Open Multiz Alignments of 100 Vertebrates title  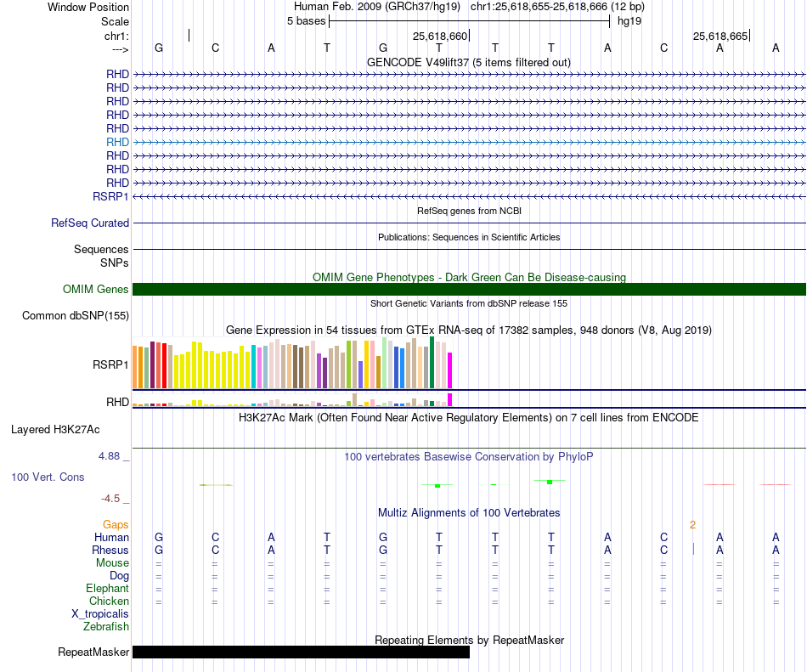coord(469,512)
